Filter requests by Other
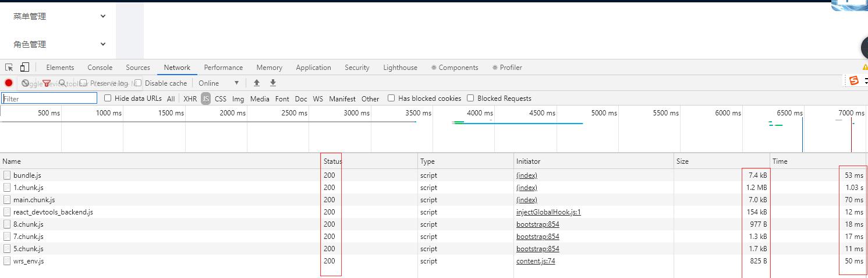 tap(370, 98)
